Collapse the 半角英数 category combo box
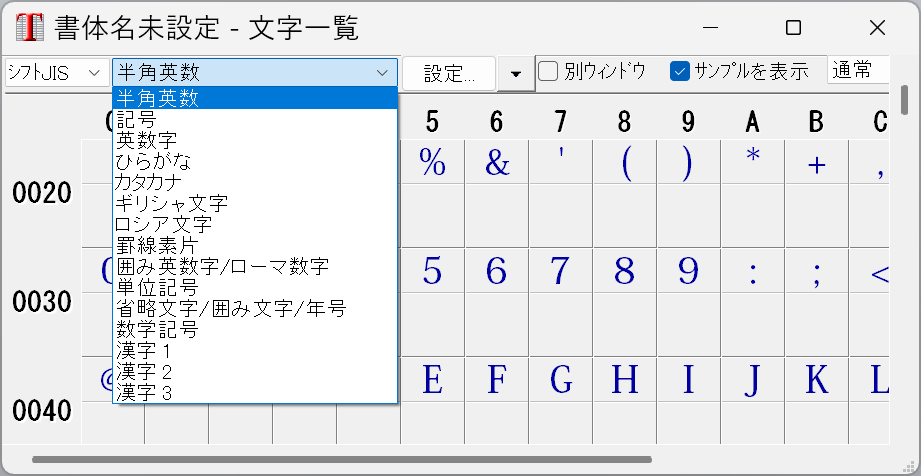The height and width of the screenshot is (476, 921). coord(255,72)
